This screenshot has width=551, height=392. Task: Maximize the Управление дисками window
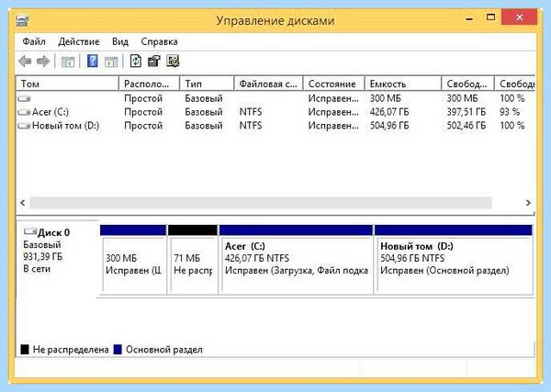(x=491, y=17)
